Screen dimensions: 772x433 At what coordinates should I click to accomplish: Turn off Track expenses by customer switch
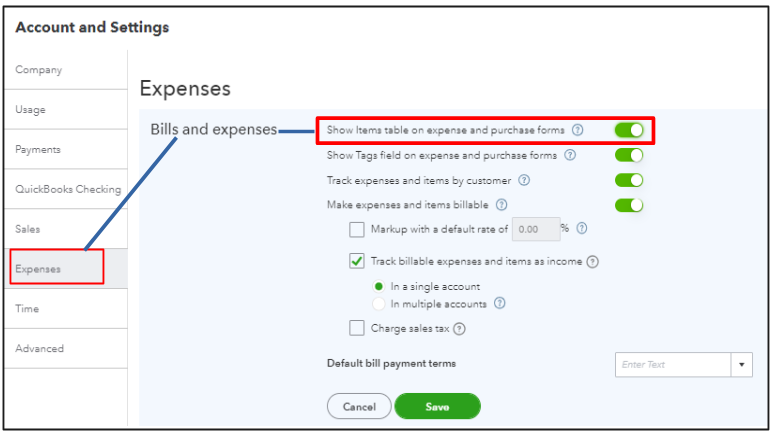pyautogui.click(x=629, y=180)
